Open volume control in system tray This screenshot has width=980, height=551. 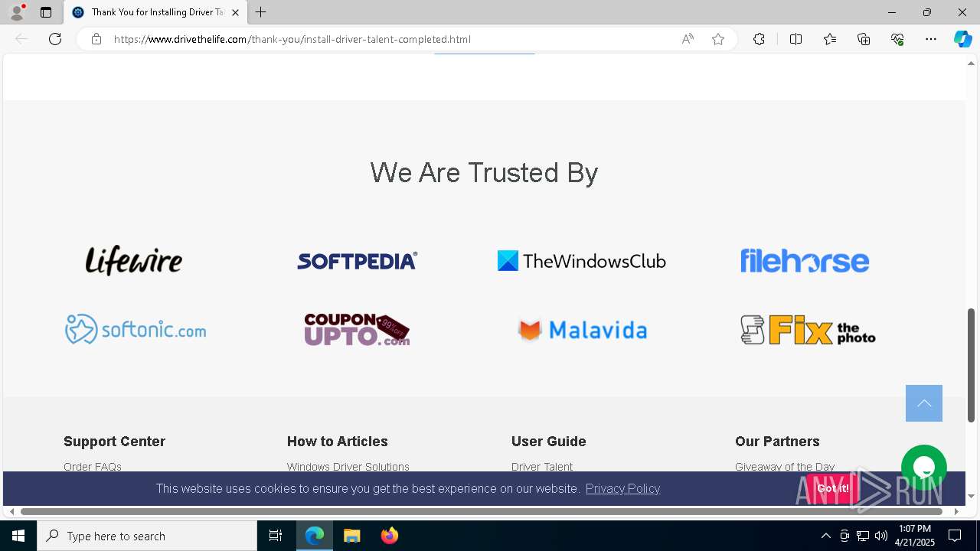coord(881,536)
